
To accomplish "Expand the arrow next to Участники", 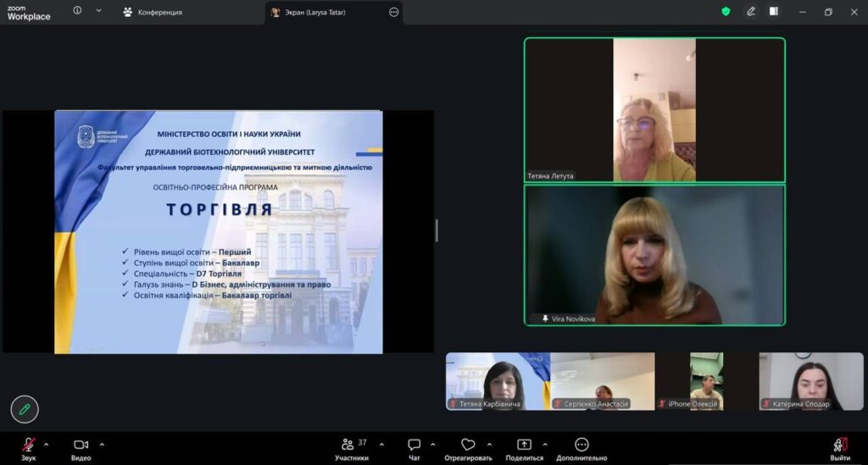I will tap(380, 444).
